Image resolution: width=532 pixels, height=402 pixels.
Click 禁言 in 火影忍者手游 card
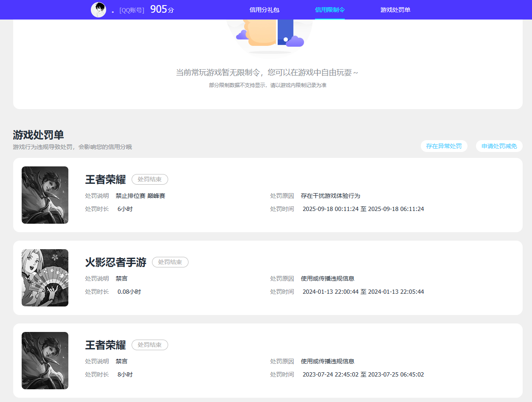[122, 278]
